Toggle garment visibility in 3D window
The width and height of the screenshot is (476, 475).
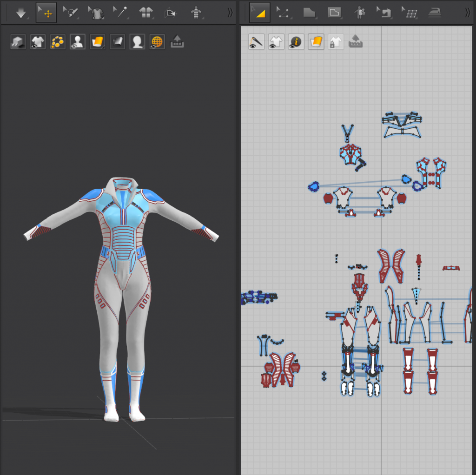38,42
